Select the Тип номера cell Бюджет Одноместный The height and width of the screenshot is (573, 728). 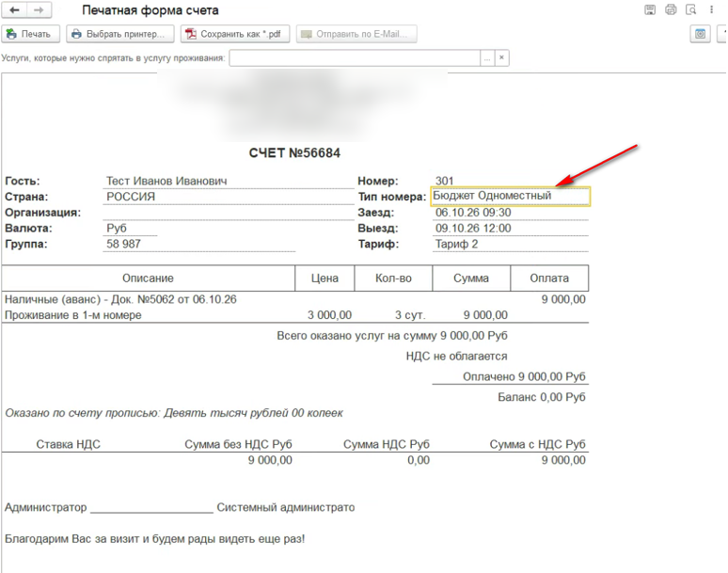point(511,196)
